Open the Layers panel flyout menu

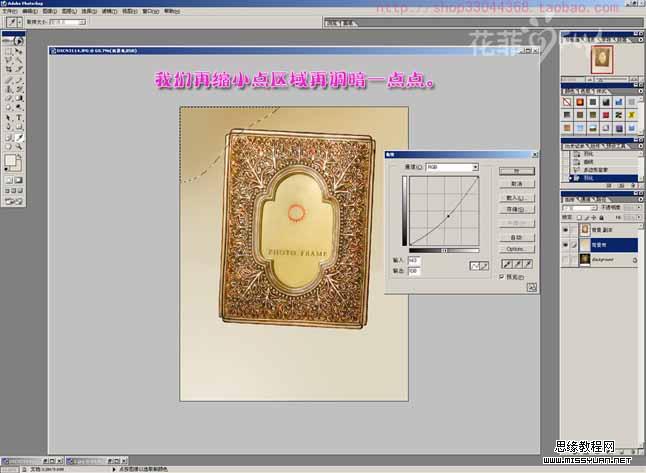641,199
